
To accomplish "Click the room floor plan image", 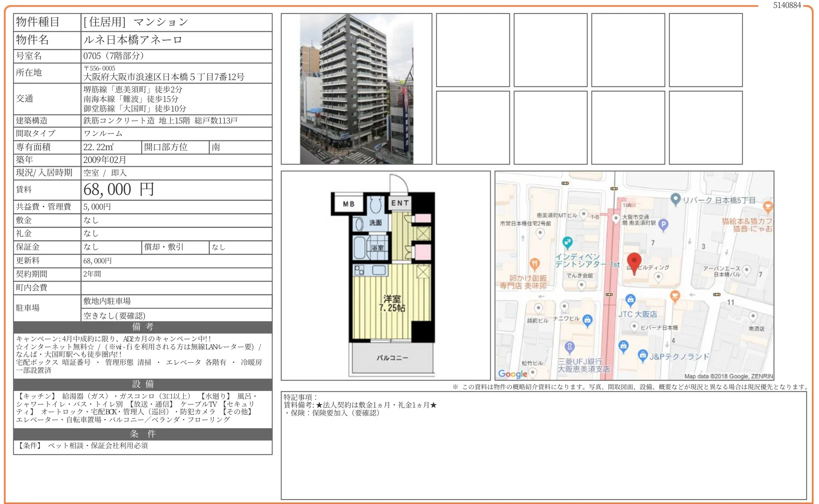I will (385, 275).
